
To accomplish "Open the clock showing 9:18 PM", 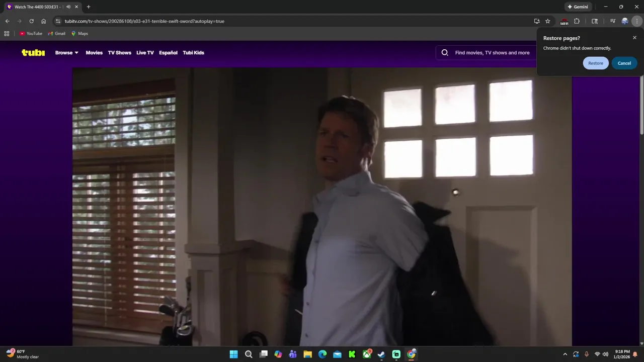I will coord(622,354).
